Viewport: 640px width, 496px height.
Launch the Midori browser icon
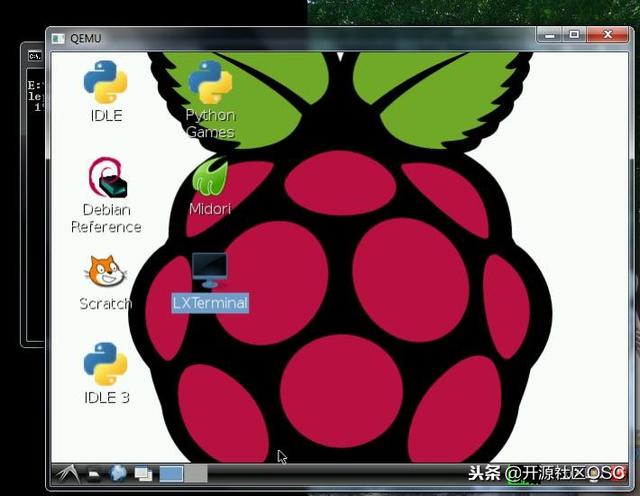point(210,176)
